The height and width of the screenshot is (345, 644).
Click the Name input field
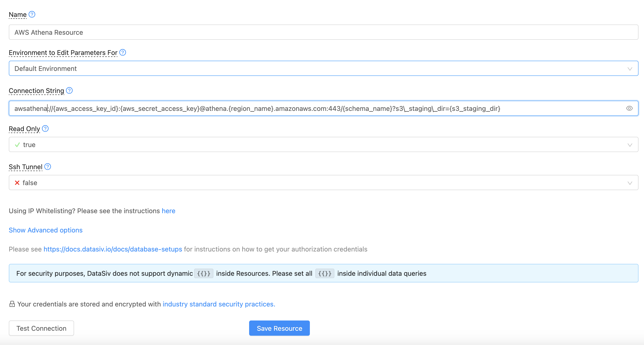click(x=323, y=32)
